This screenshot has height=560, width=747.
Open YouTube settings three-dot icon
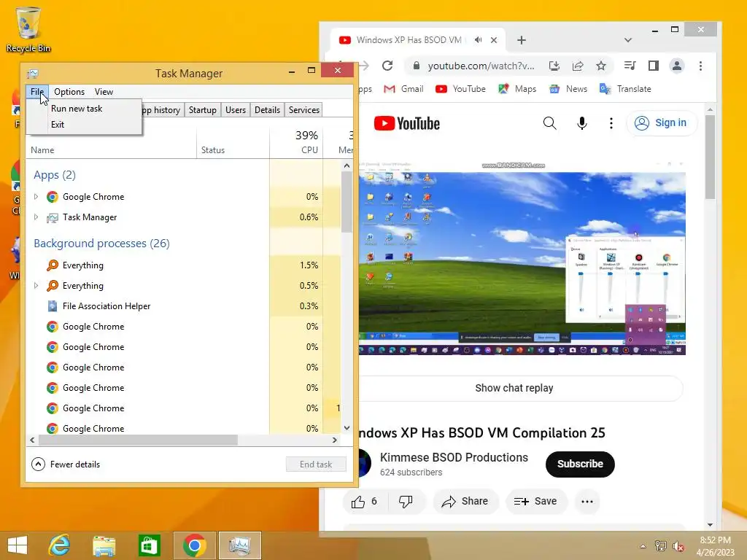click(x=611, y=123)
